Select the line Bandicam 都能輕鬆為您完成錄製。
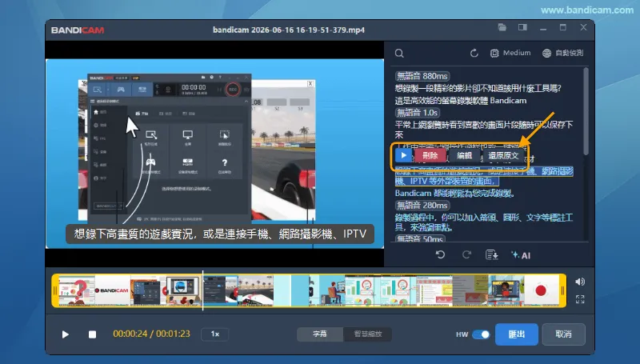This screenshot has height=364, width=640. coord(454,193)
